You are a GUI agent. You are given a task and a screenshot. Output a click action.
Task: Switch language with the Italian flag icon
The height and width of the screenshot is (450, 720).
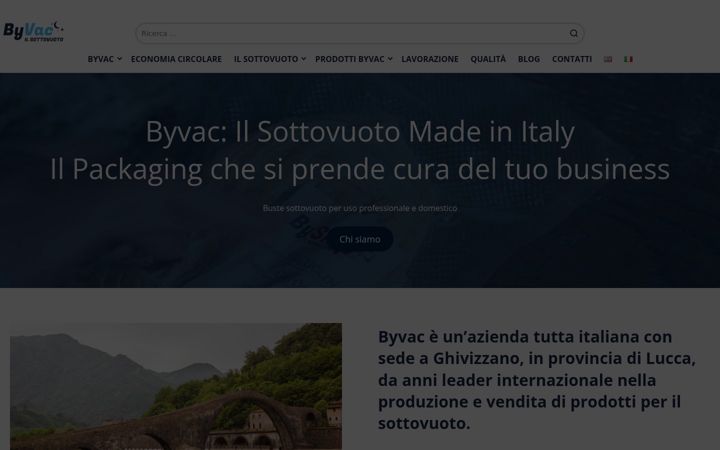tap(628, 59)
